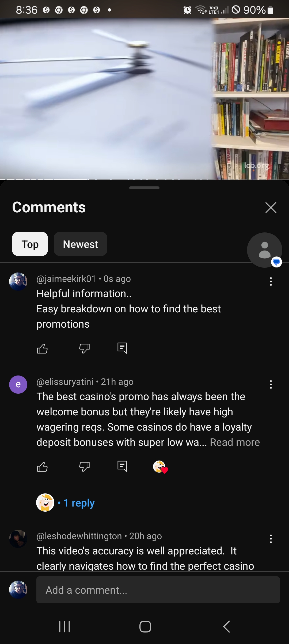Open @elissuryatini's purple profile avatar
Screen dimensions: 289x644
18,385
